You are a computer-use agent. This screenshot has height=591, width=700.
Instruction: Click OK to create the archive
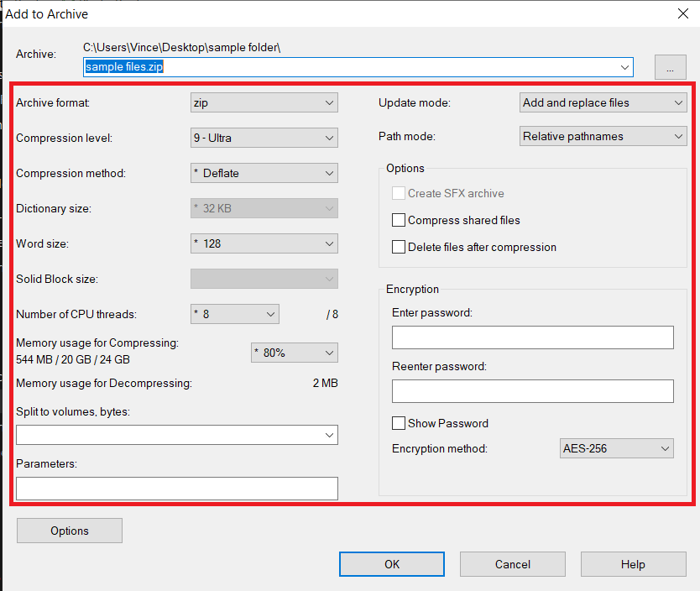point(391,563)
